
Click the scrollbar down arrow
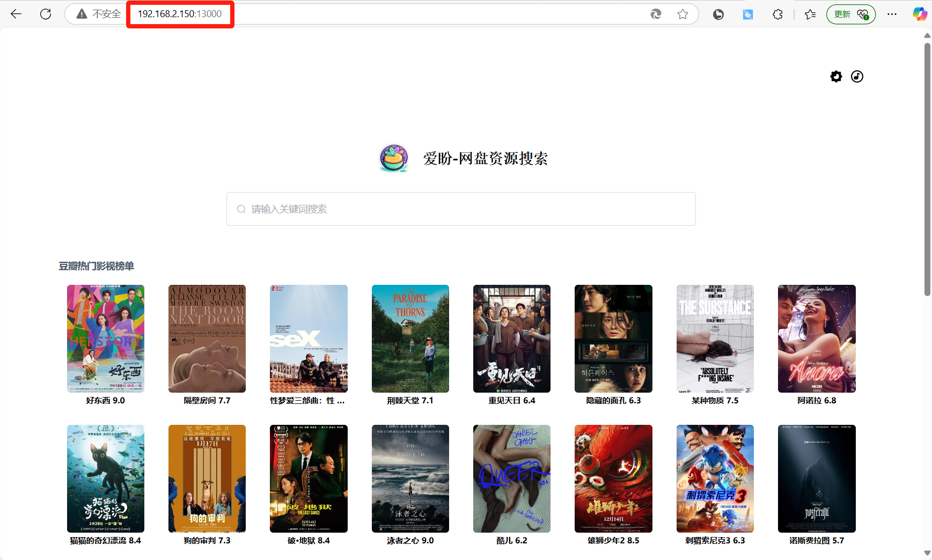[927, 553]
